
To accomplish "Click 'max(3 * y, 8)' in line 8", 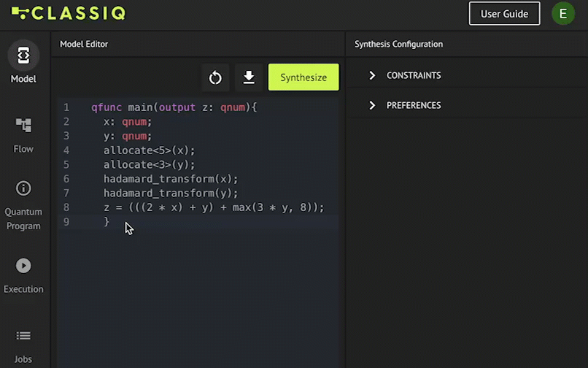I will pyautogui.click(x=272, y=207).
